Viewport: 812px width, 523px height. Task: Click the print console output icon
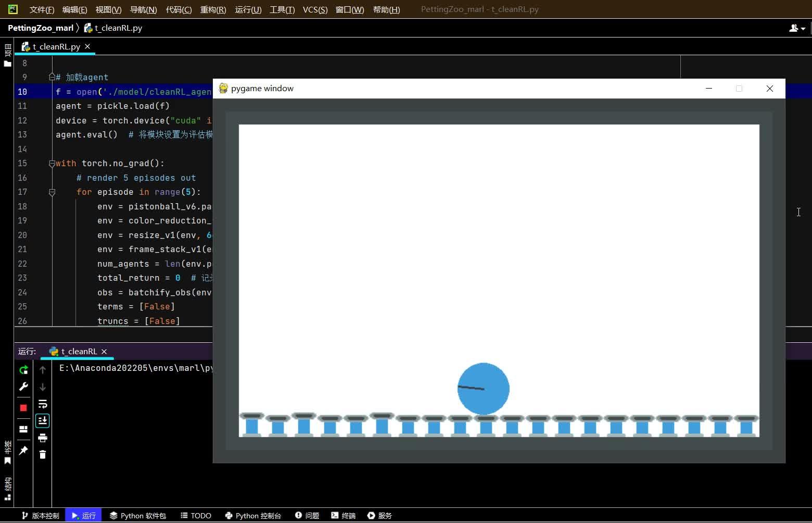click(x=43, y=438)
